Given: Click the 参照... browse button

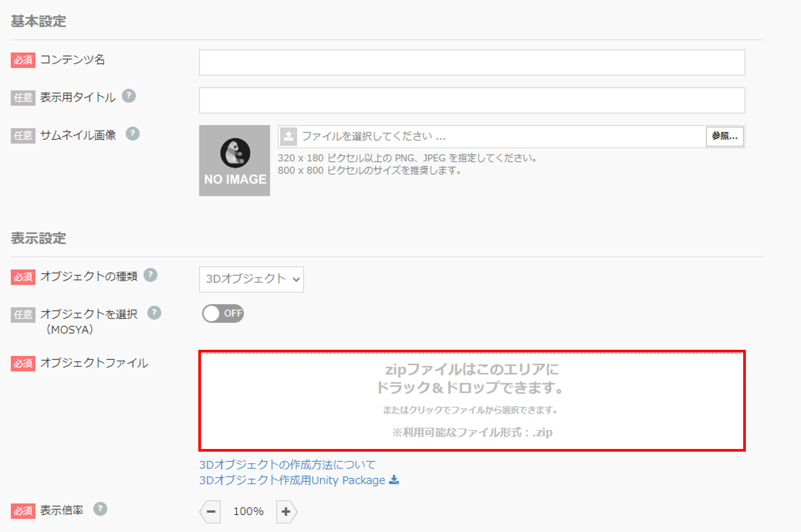Looking at the screenshot, I should coord(725,136).
